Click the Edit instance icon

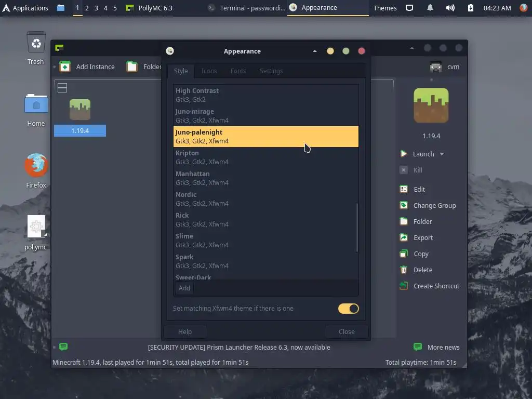pyautogui.click(x=403, y=189)
